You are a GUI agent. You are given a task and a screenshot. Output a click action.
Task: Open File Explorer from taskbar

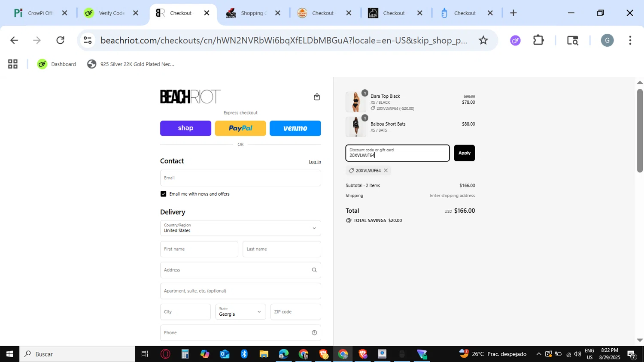(x=264, y=354)
